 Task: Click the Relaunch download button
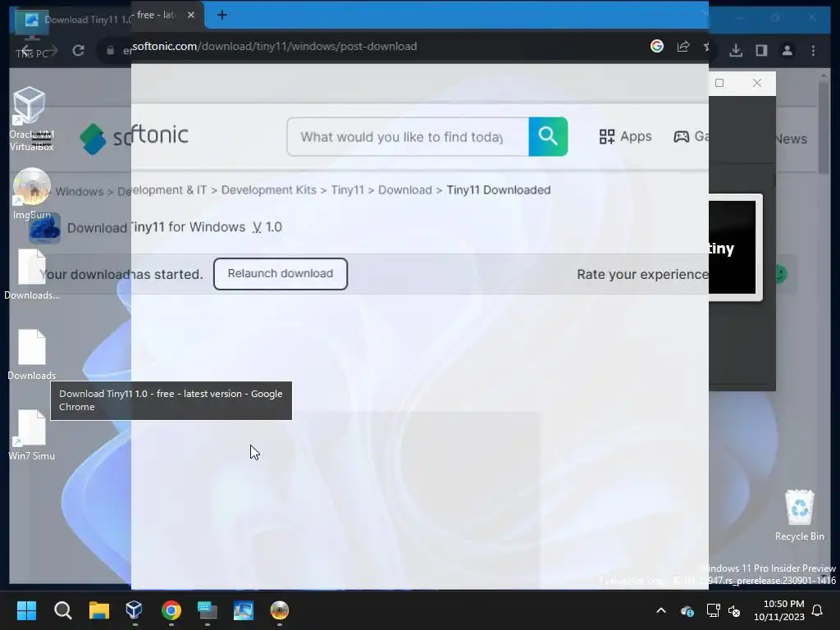click(x=281, y=274)
